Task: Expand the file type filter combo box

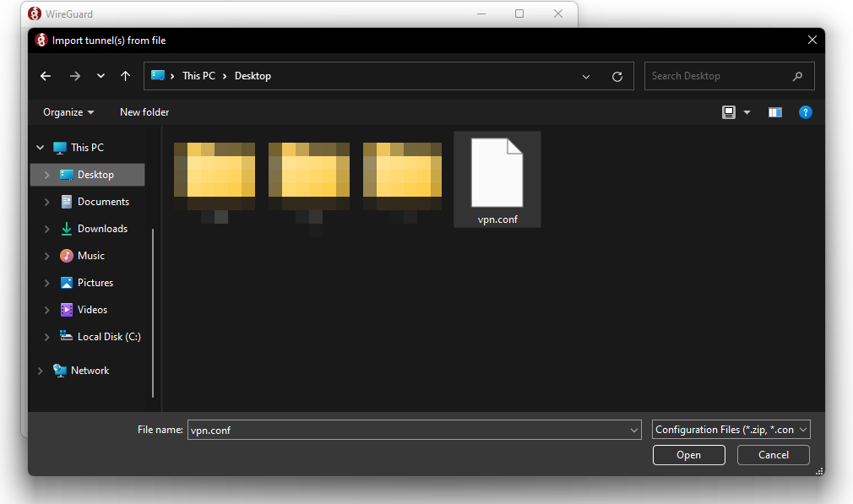Action: click(731, 430)
